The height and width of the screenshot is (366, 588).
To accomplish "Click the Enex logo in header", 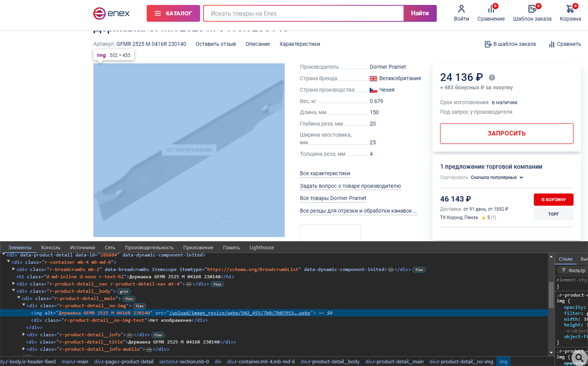I will 111,13.
